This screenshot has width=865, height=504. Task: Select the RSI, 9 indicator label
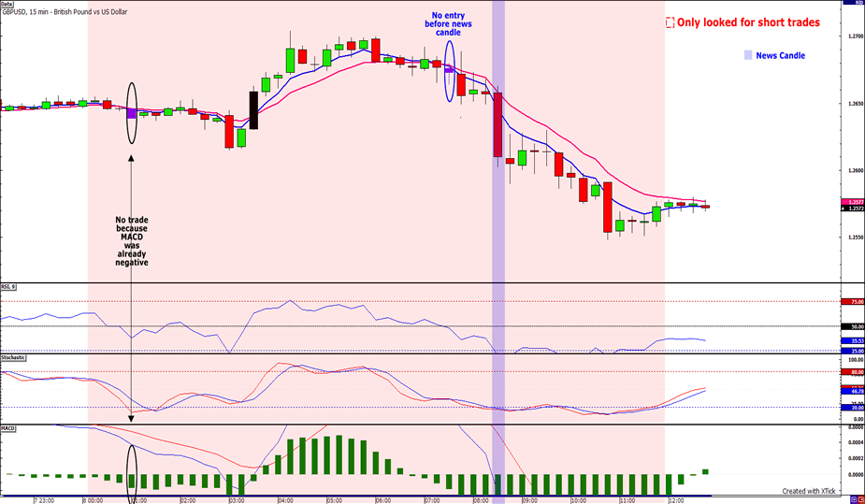pos(7,287)
